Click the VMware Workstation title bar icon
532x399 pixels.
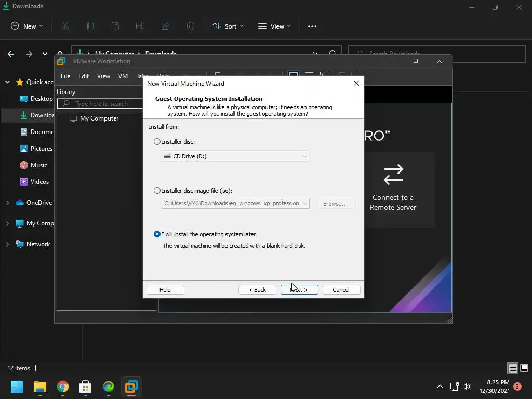coord(61,61)
